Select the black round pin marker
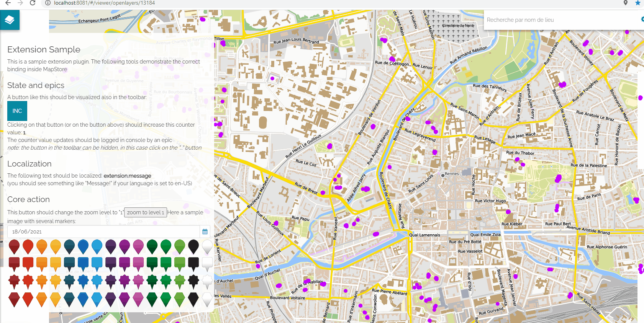The height and width of the screenshot is (323, 644). (x=193, y=247)
